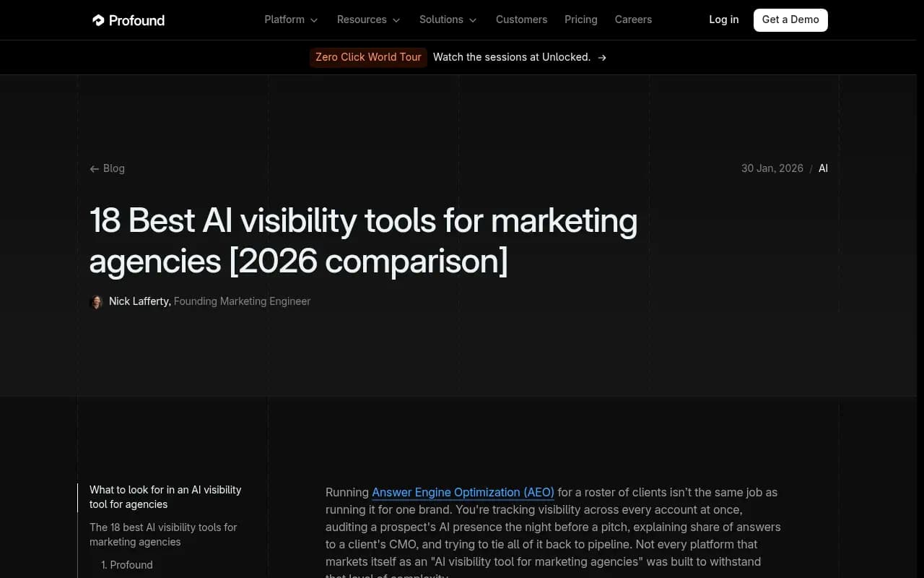924x578 pixels.
Task: Open the Answer Engine Optimization (AEO) link
Action: point(463,492)
